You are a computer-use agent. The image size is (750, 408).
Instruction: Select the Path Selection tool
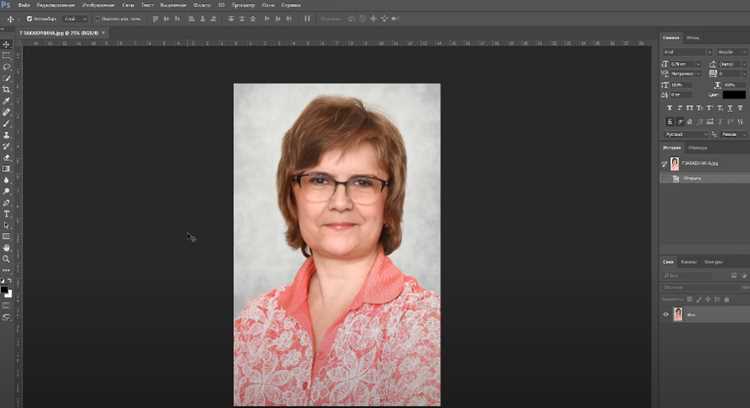[x=6, y=225]
